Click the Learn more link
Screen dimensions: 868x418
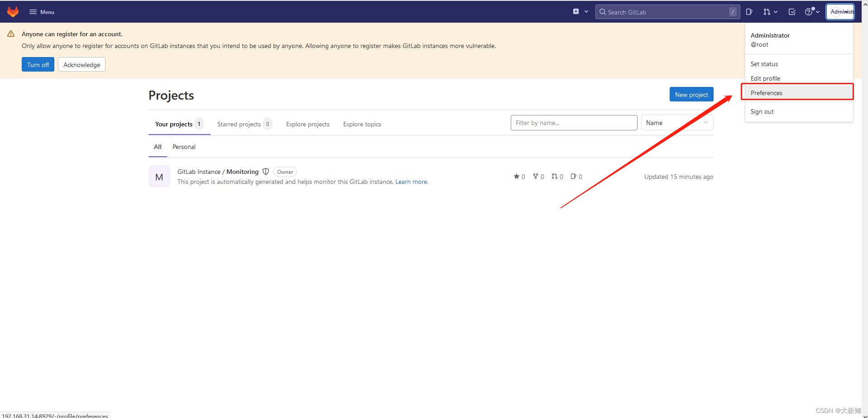[x=411, y=182]
